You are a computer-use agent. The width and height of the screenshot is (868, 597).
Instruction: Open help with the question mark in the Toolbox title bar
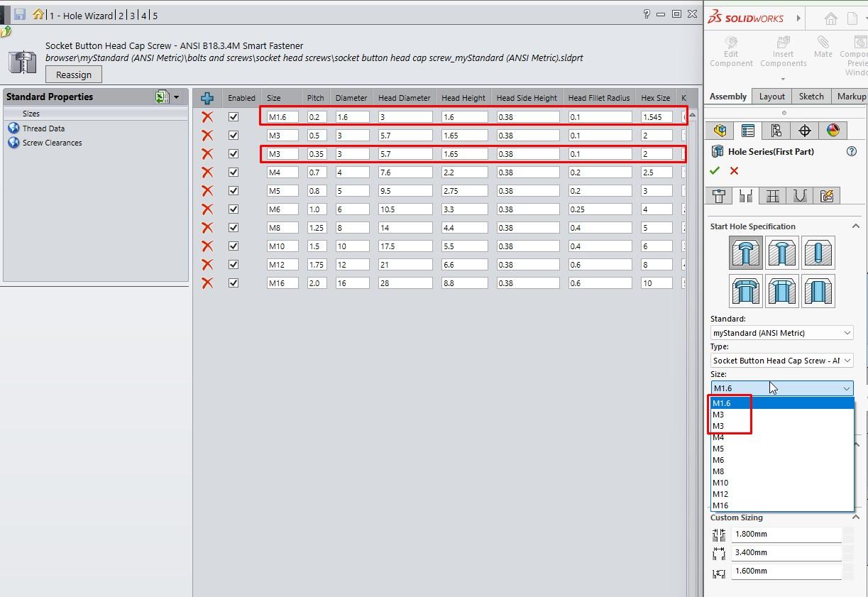click(646, 13)
